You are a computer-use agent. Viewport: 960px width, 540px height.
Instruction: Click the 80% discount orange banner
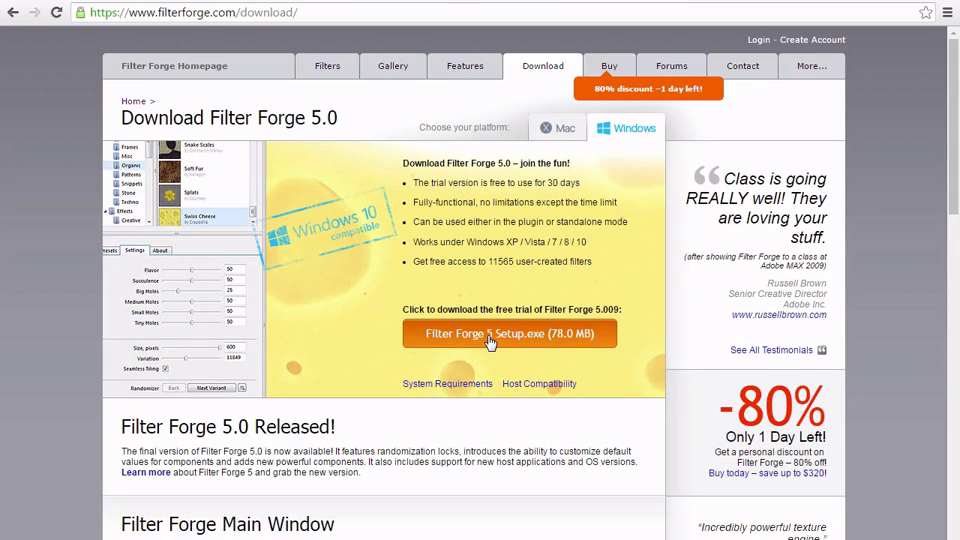pyautogui.click(x=648, y=89)
